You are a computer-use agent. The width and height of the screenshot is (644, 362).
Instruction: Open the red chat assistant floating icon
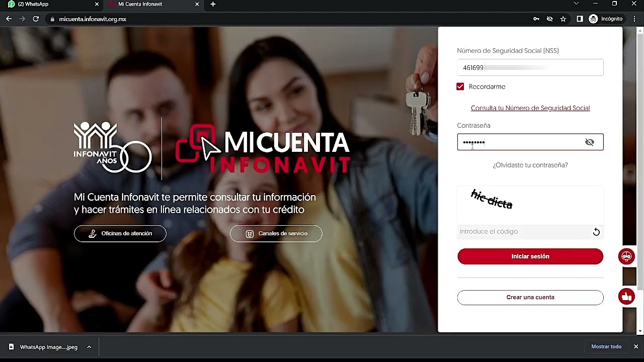(x=626, y=256)
